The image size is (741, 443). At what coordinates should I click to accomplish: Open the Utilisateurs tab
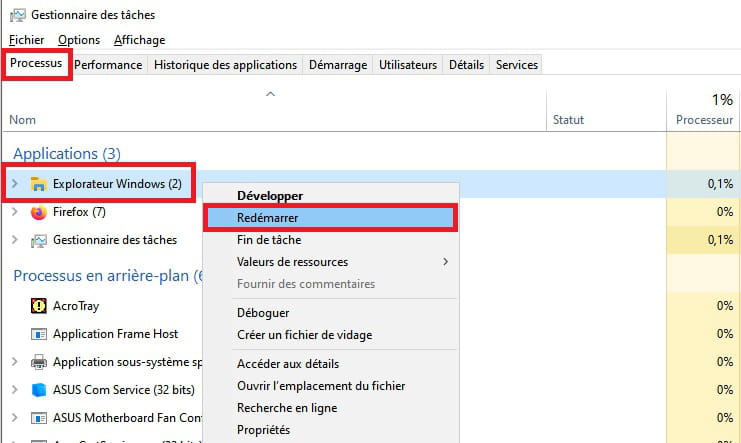408,65
